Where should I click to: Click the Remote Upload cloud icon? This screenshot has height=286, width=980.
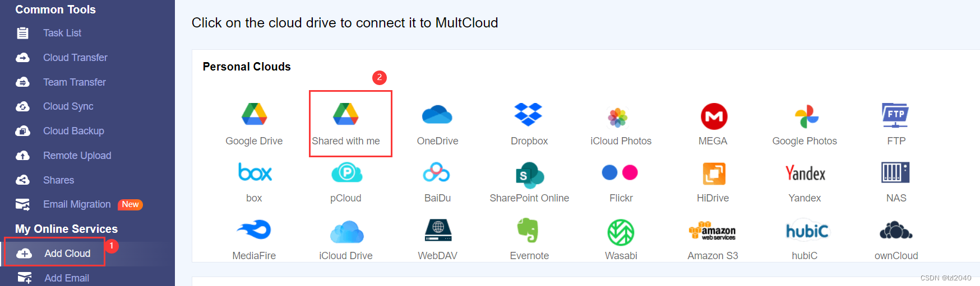22,156
